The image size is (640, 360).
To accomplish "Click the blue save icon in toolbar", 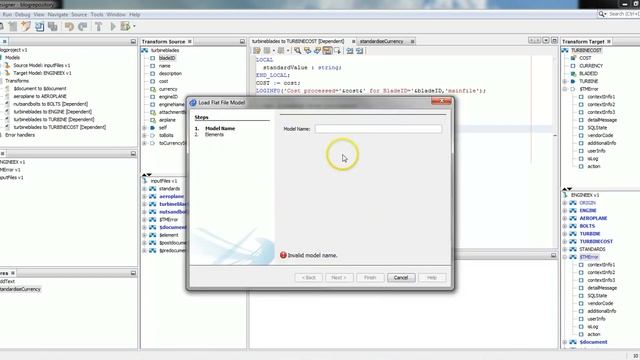I will coord(40,27).
